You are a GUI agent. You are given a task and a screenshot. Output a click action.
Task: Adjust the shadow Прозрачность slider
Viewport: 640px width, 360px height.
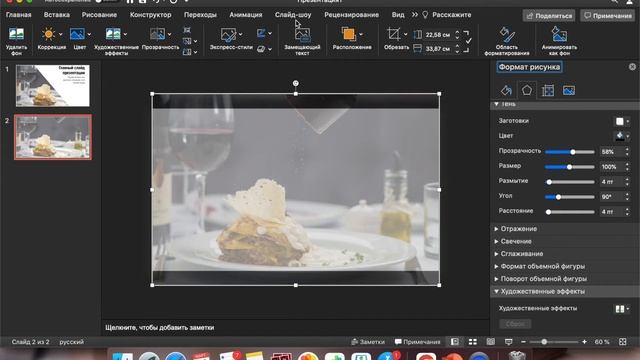click(570, 152)
